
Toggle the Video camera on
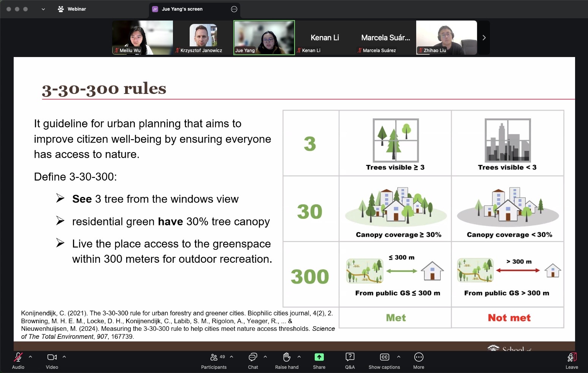52,357
